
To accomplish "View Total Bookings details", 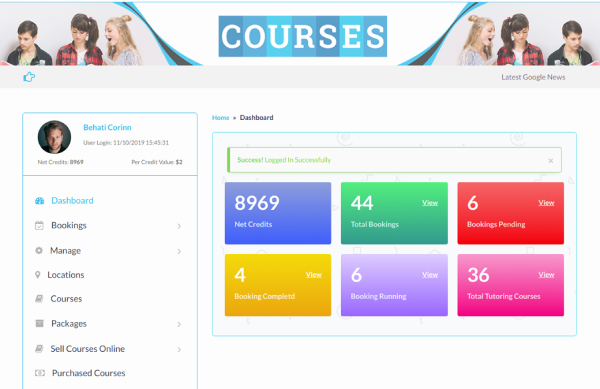I will pyautogui.click(x=430, y=203).
